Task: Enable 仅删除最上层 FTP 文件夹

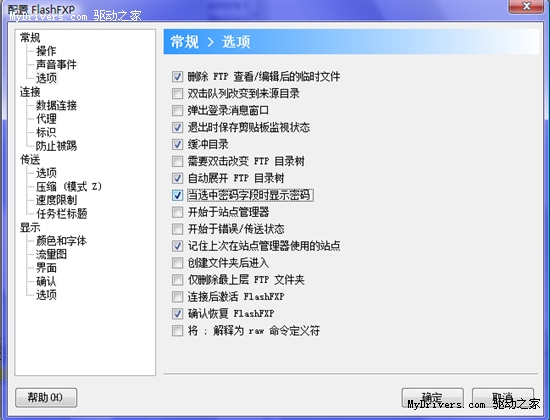Action: tap(177, 280)
